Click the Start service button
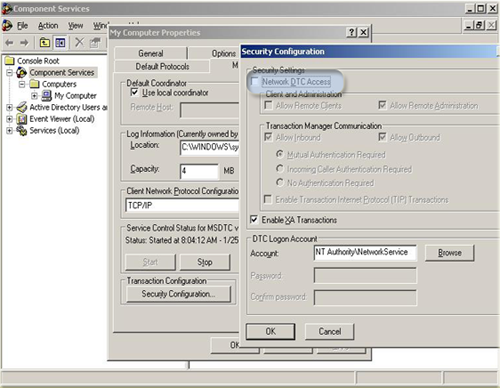The width and height of the screenshot is (500, 388). coord(150,262)
